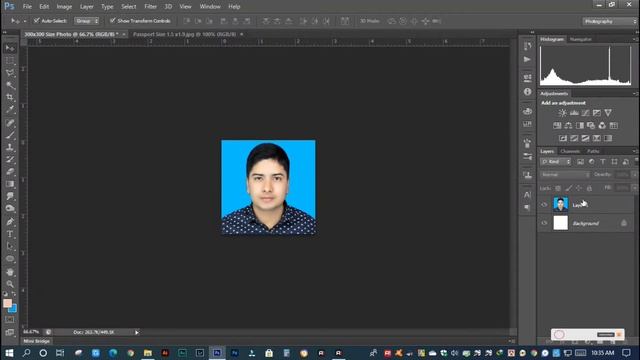The width and height of the screenshot is (640, 360).
Task: Add Vibrance adjustment triangle icon
Action: [608, 113]
